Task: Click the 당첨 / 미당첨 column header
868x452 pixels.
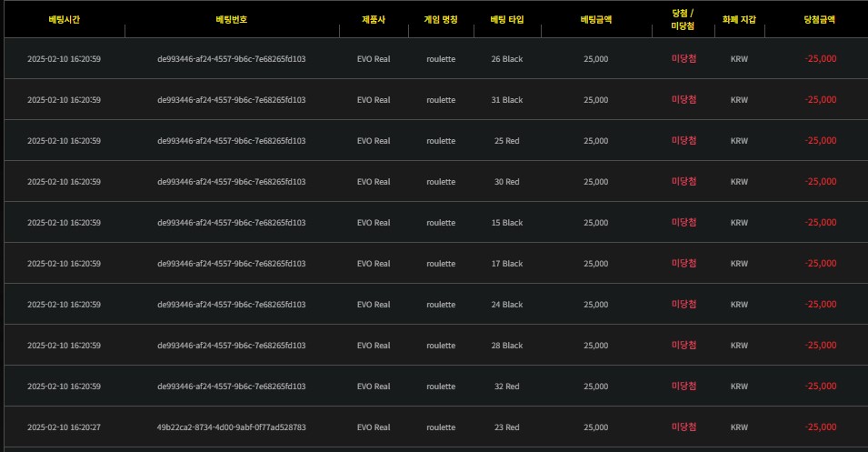Action: tap(683, 19)
